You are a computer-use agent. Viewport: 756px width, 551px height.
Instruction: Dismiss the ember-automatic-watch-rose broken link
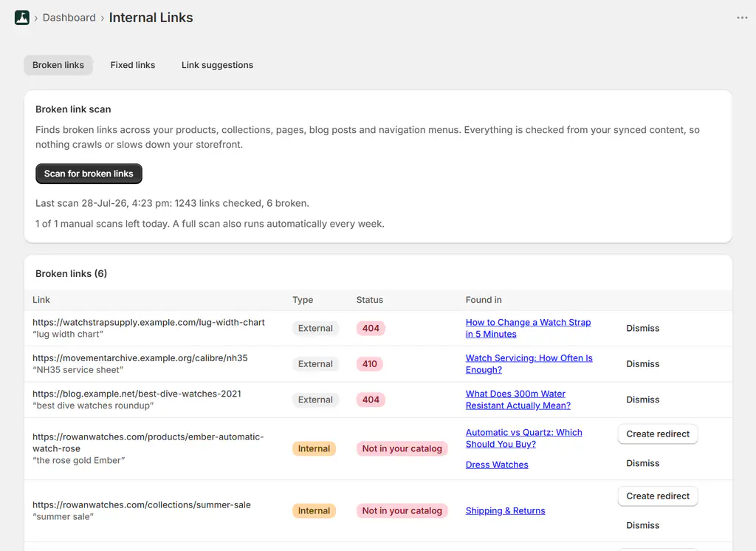pyautogui.click(x=643, y=463)
